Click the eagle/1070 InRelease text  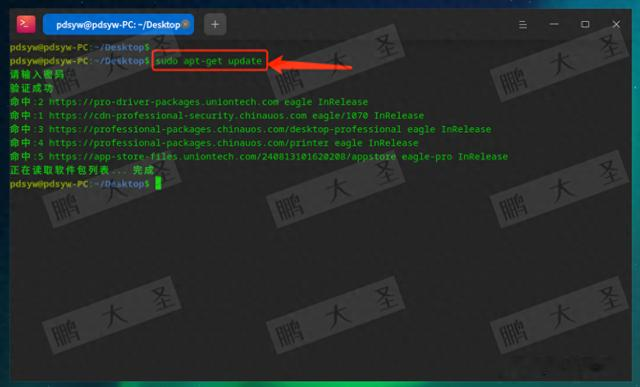(368, 116)
